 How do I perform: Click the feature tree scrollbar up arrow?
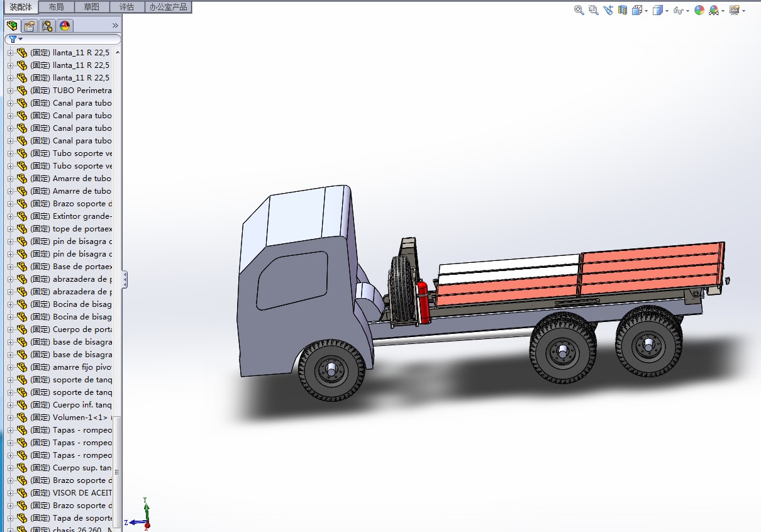(118, 52)
